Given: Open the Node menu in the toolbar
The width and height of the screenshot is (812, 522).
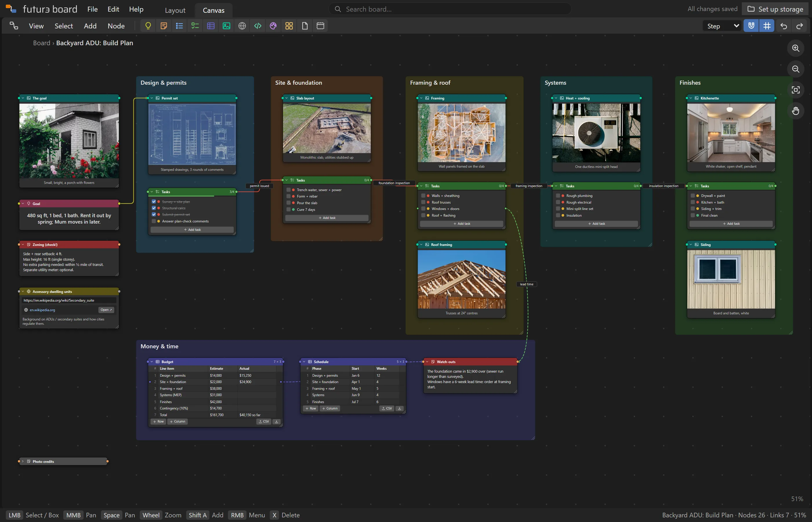Looking at the screenshot, I should pyautogui.click(x=116, y=26).
